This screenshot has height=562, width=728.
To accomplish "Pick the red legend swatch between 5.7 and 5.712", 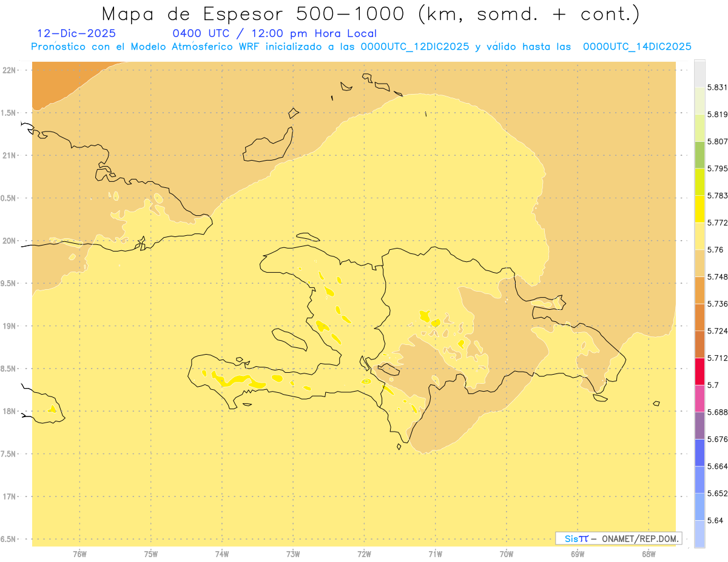I will (x=699, y=371).
